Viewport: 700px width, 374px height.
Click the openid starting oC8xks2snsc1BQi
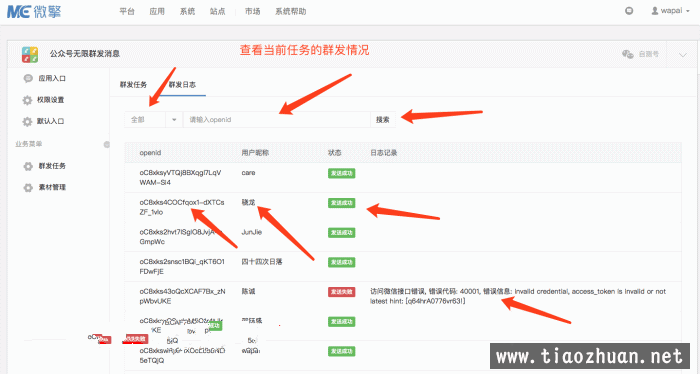[x=182, y=266]
